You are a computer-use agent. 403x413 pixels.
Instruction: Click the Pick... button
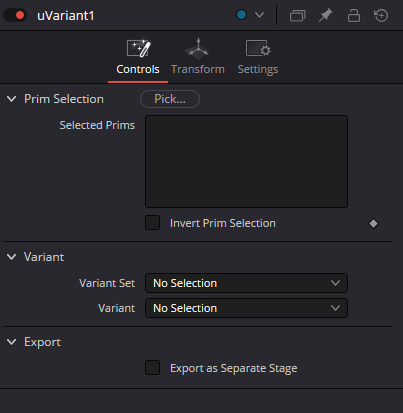(170, 99)
